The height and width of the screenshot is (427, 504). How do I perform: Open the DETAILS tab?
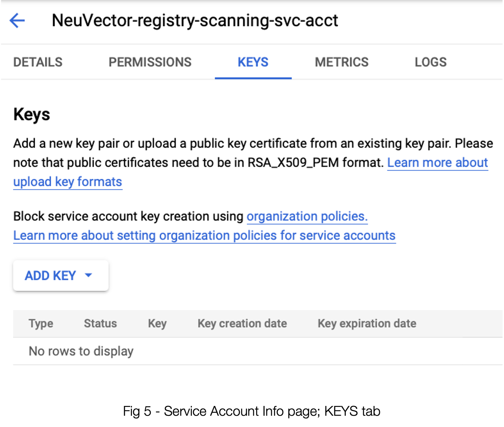coord(38,62)
